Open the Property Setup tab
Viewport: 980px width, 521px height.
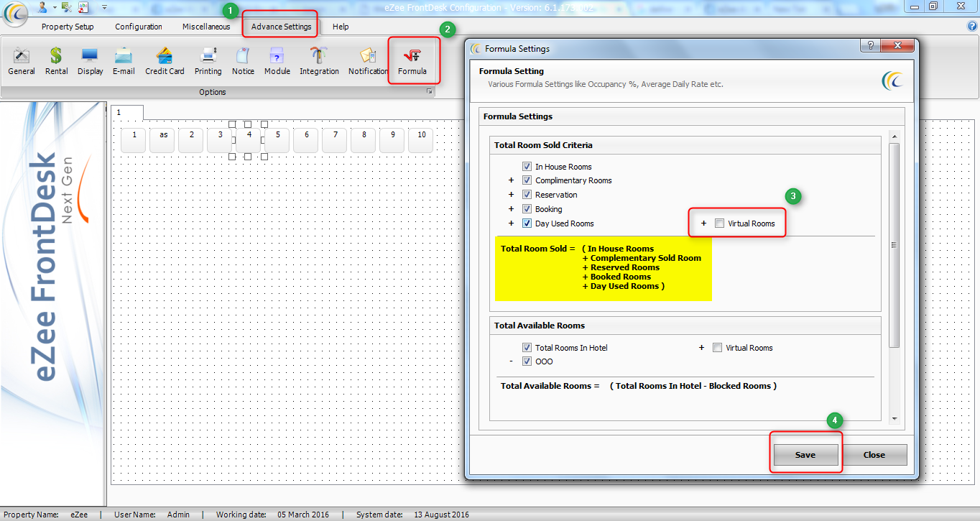click(x=68, y=27)
